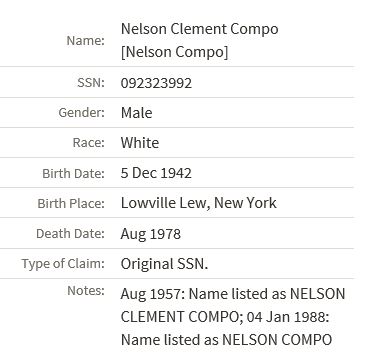The image size is (365, 363).
Task: Click the name Nelson Clement Compo
Action: pos(199,29)
